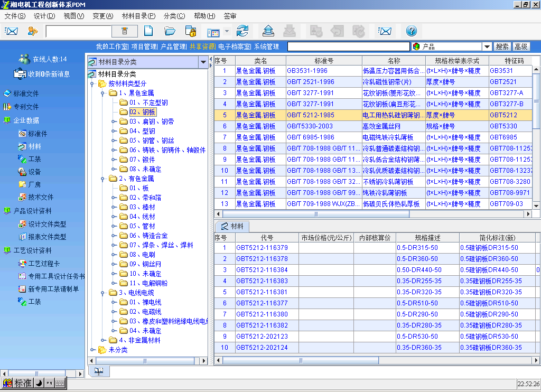Toggle the IME soft keyboard button
The height and width of the screenshot is (392, 541).
click(60, 384)
